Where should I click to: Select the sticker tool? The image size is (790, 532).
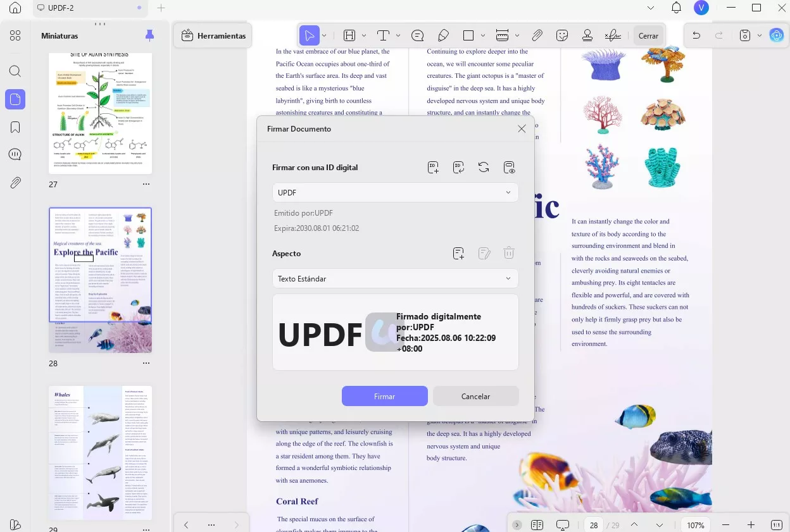pyautogui.click(x=562, y=35)
